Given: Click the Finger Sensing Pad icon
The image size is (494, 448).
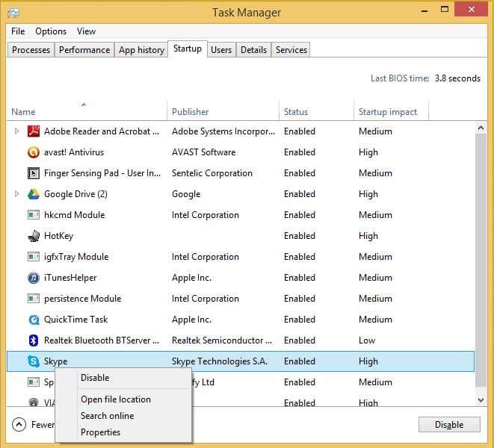Looking at the screenshot, I should pos(34,173).
